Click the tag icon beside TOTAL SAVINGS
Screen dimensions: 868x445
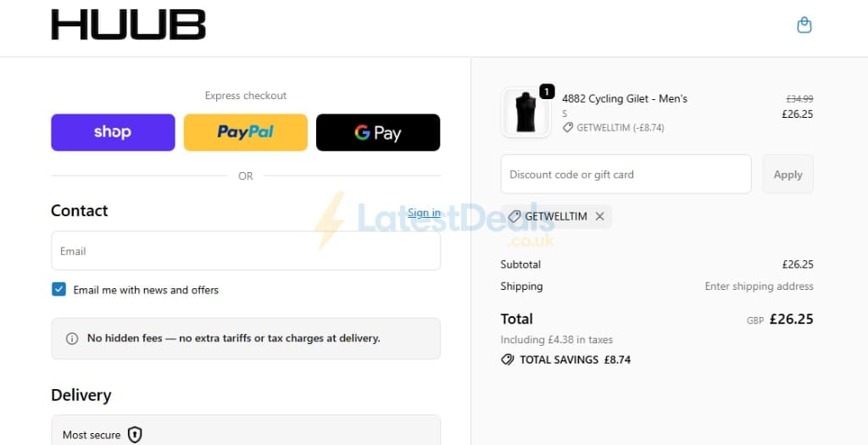[x=507, y=359]
